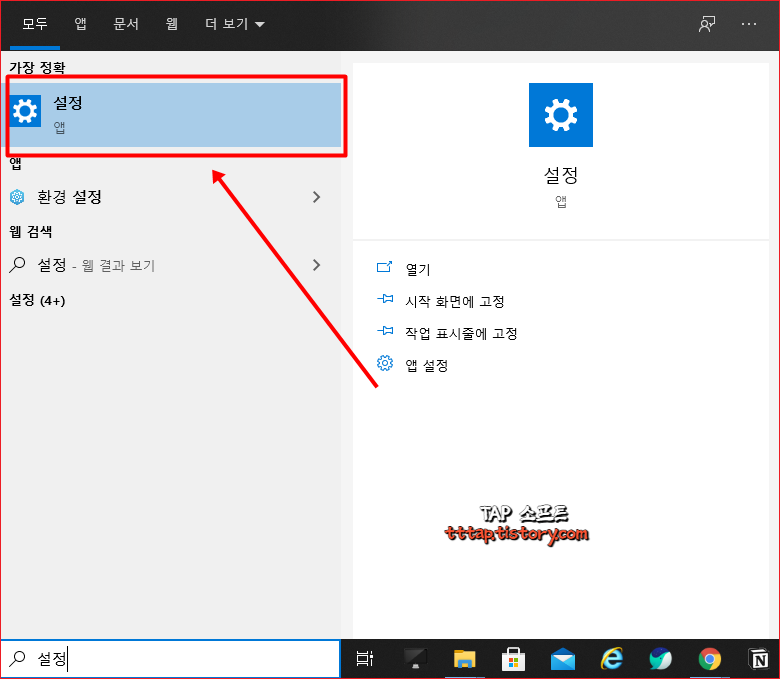Click the 가장 정확 section header
The image size is (780, 679).
click(x=37, y=68)
